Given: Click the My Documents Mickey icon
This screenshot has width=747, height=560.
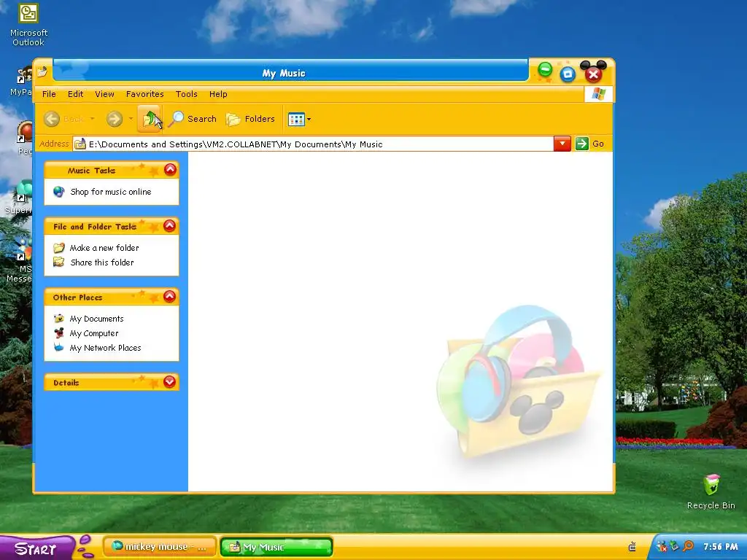Looking at the screenshot, I should pos(58,318).
